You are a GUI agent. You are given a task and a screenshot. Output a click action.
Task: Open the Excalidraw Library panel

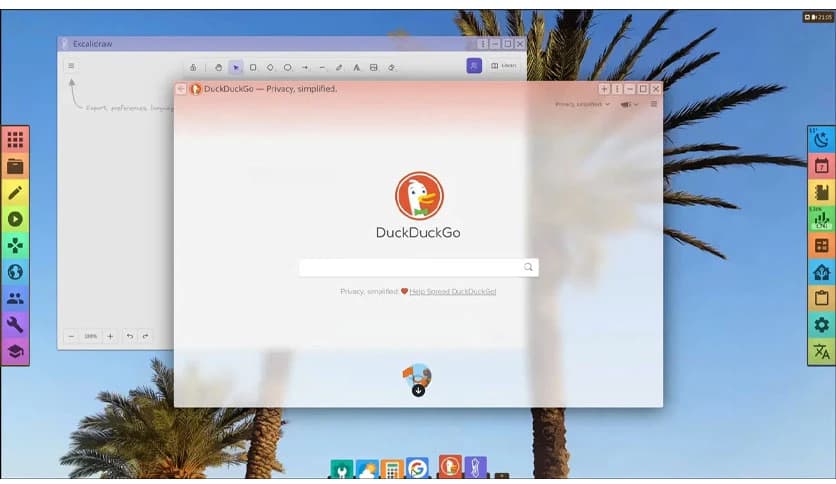[503, 66]
